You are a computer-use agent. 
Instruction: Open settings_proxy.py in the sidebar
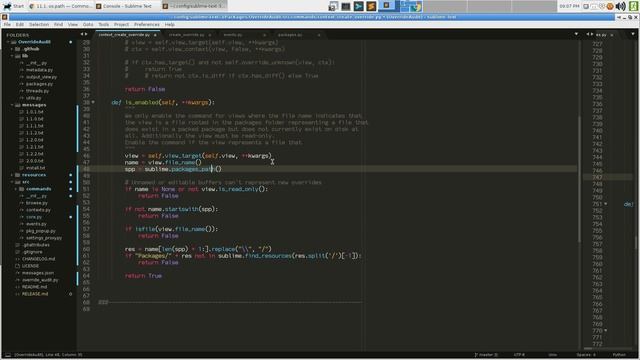click(44, 238)
